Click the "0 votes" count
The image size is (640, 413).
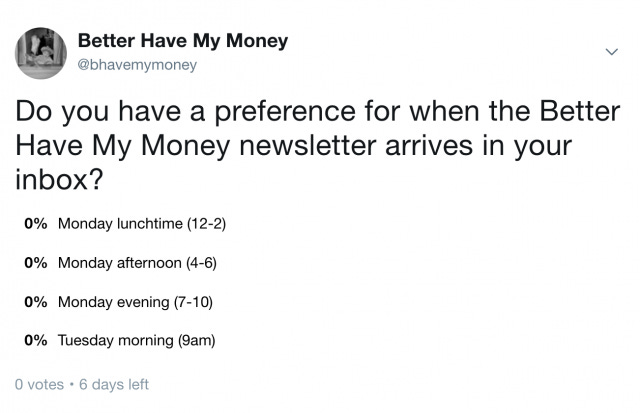coord(40,384)
